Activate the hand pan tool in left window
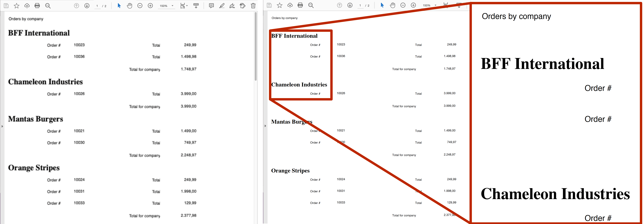Image resolution: width=644 pixels, height=224 pixels. pos(130,5)
